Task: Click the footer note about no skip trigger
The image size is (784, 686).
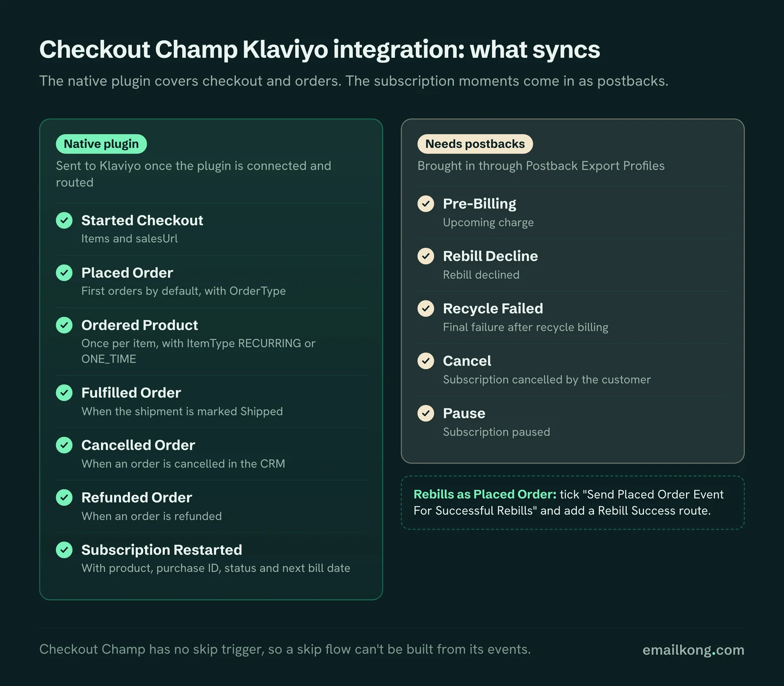Action: 285,649
